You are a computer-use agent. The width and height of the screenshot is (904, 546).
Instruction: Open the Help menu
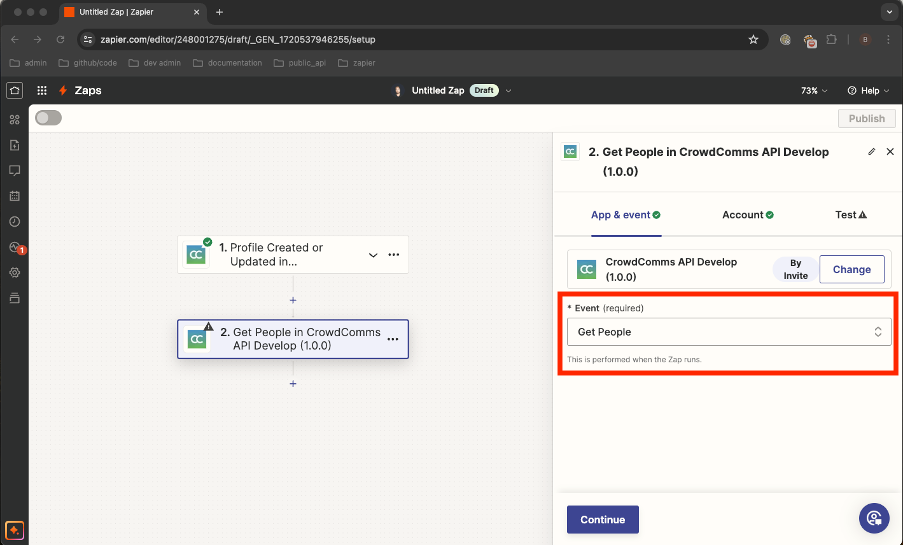868,90
